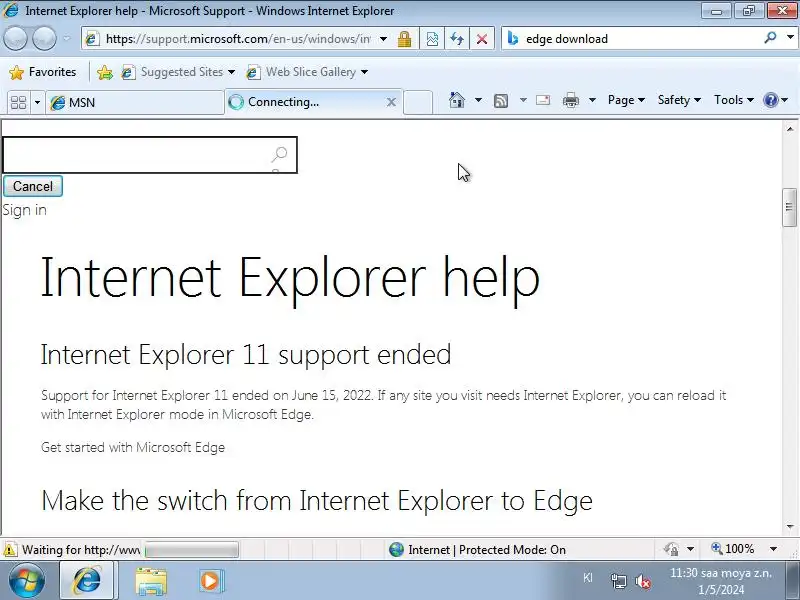Click the muted volume tray icon
The height and width of the screenshot is (600, 800).
point(643,581)
